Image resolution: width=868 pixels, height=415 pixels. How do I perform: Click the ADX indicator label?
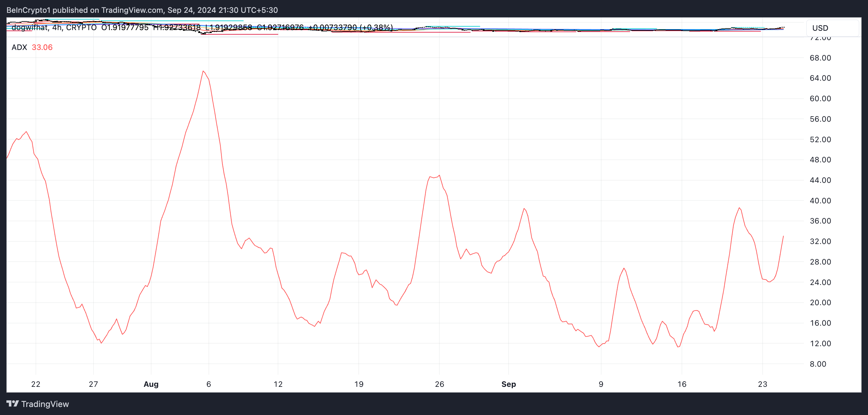click(x=19, y=47)
